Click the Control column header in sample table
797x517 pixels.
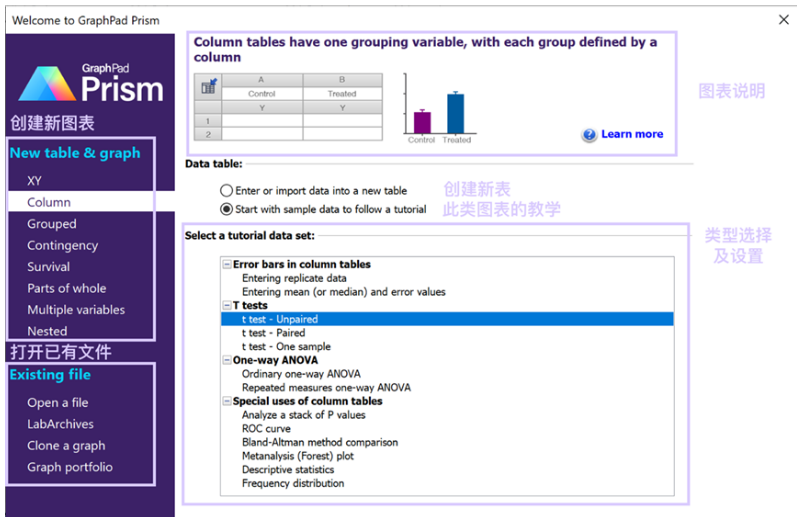click(x=262, y=94)
